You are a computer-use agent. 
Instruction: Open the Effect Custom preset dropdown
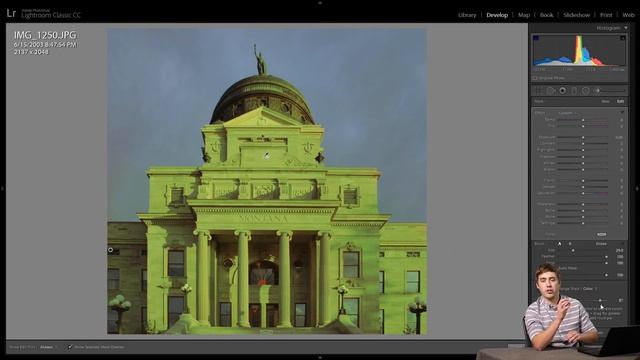567,113
